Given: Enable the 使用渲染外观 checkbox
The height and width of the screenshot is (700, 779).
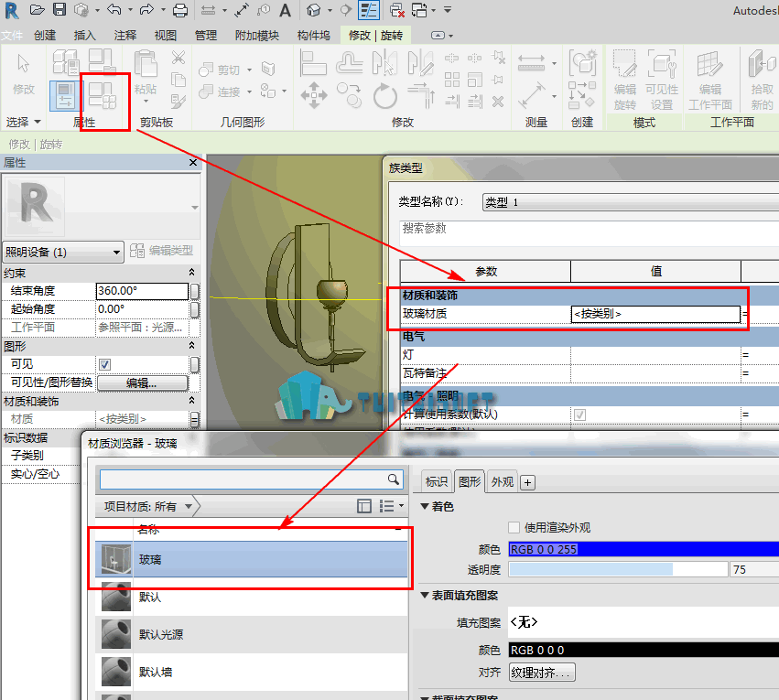Looking at the screenshot, I should pyautogui.click(x=514, y=527).
